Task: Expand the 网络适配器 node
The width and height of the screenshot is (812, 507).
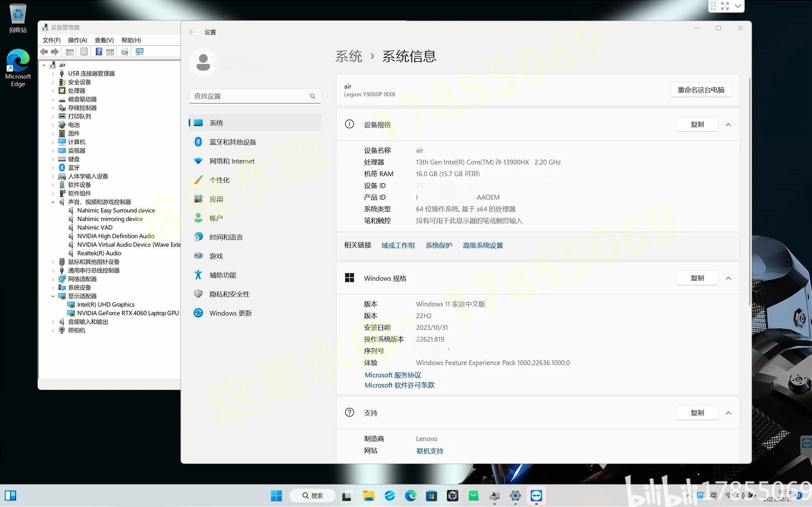Action: (53, 279)
